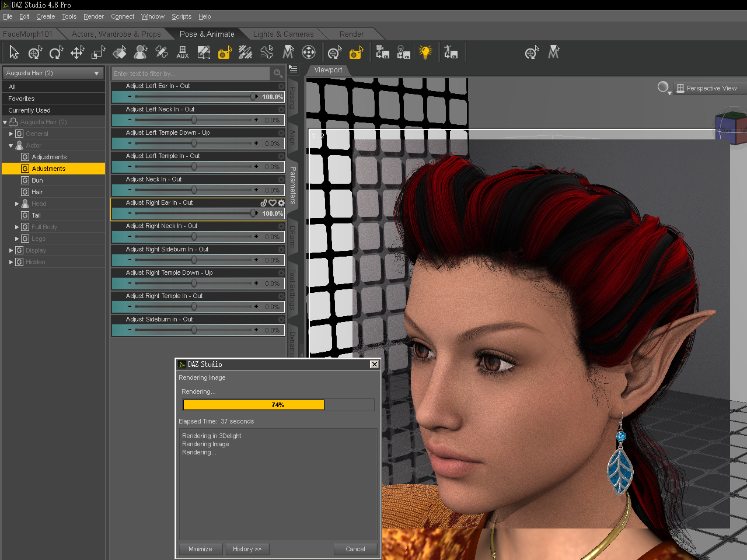Click plus on Adjust Left Neck slider
747x560 pixels.
[256, 120]
